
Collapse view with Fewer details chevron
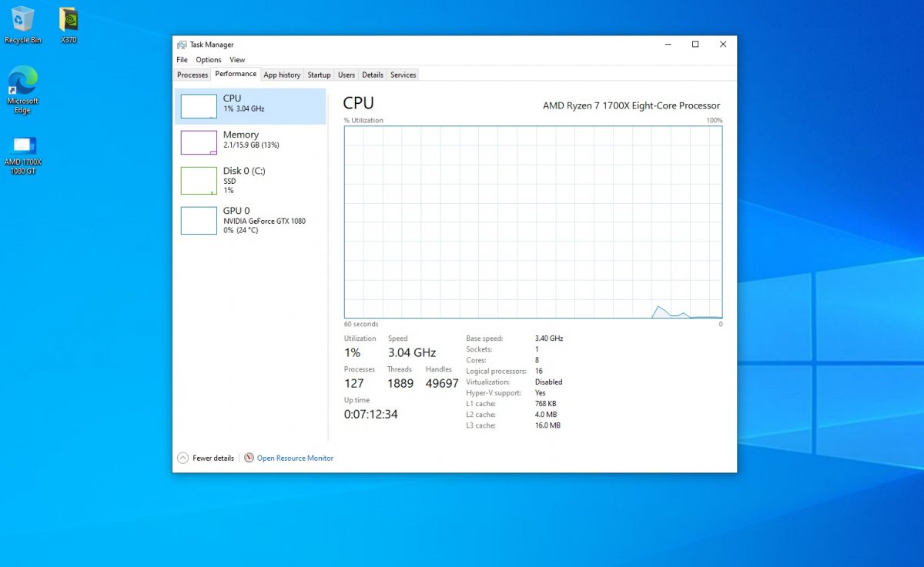click(182, 458)
